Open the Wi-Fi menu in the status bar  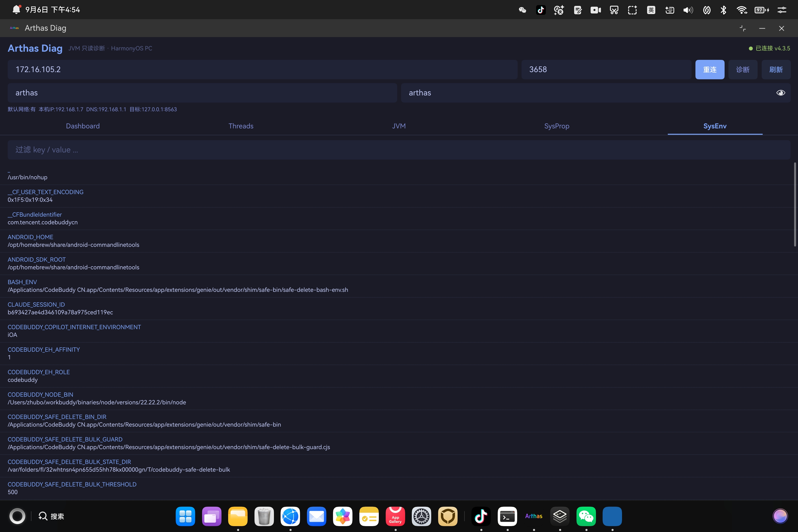tap(742, 10)
